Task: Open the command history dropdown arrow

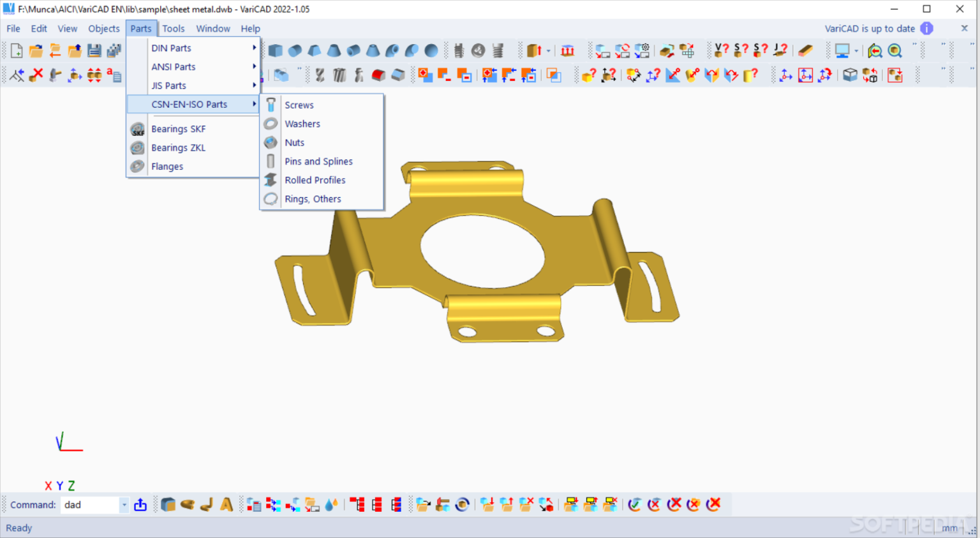Action: [124, 505]
